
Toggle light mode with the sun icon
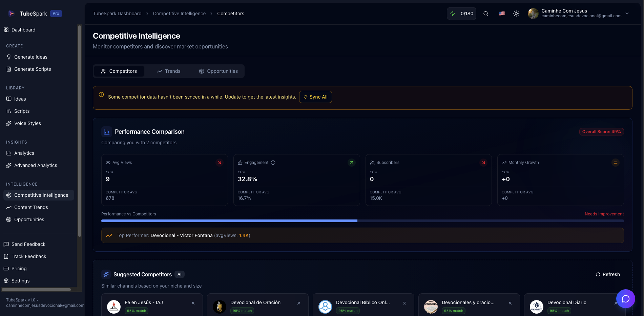point(516,14)
